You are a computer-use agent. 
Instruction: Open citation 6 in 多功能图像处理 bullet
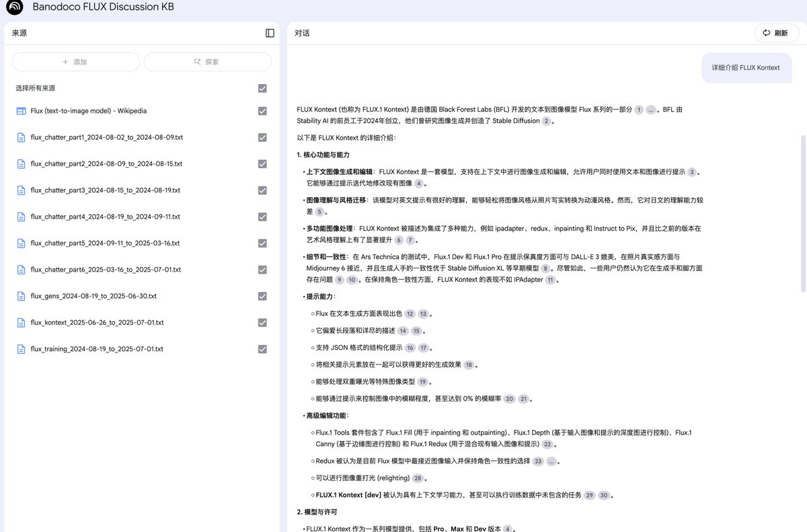(399, 240)
